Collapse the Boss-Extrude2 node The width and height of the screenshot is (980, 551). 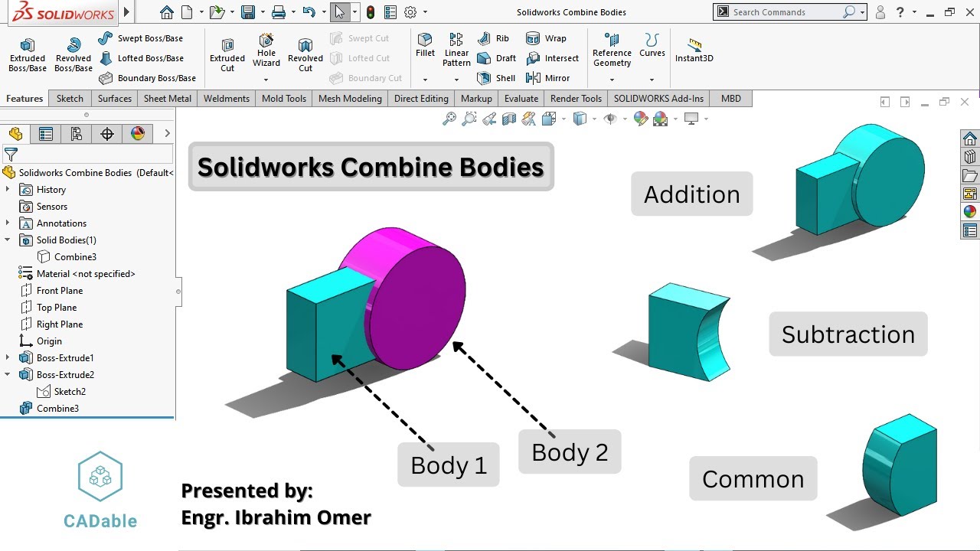click(x=8, y=374)
